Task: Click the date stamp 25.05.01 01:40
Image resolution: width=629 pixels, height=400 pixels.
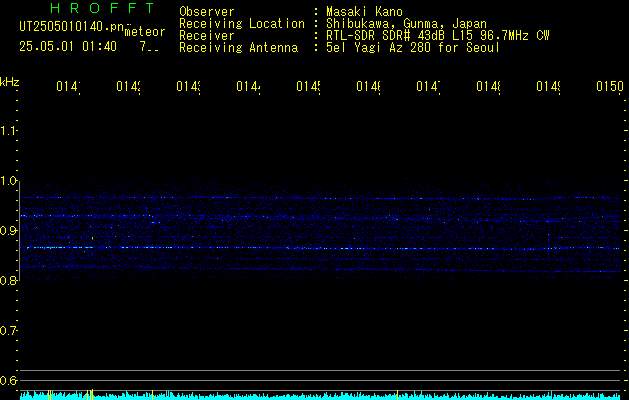Action: click(68, 47)
